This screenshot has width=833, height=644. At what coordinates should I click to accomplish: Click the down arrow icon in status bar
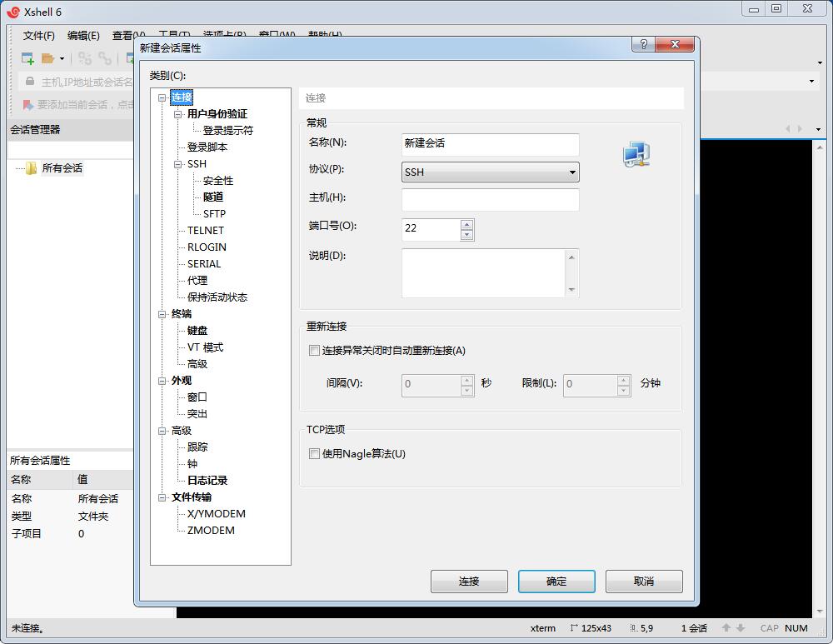[741, 628]
